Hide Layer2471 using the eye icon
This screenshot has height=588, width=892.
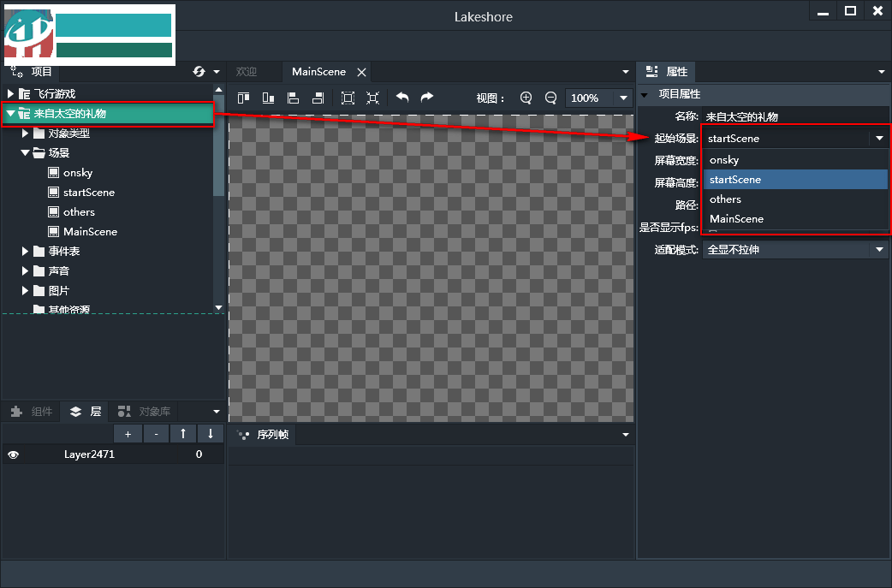point(13,455)
